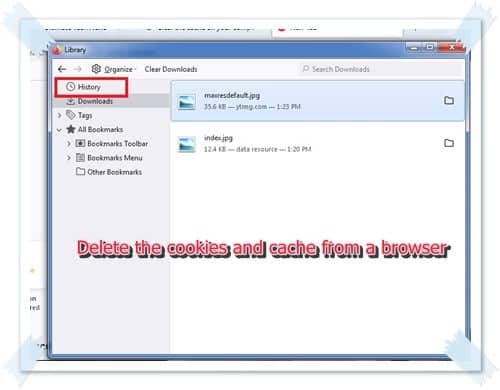This screenshot has width=500, height=390.
Task: Click the index.jpg image thumbnail
Action: [186, 144]
